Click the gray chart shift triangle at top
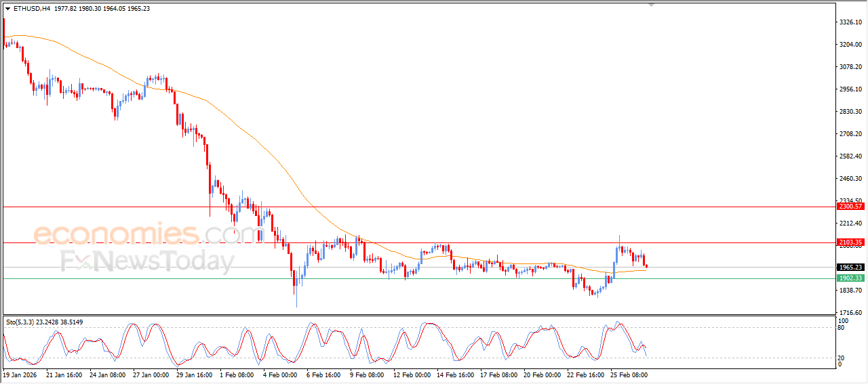This screenshot has width=868, height=384. click(652, 5)
